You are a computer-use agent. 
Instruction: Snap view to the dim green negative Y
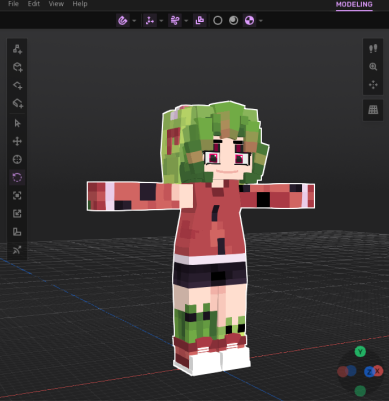coord(360,391)
